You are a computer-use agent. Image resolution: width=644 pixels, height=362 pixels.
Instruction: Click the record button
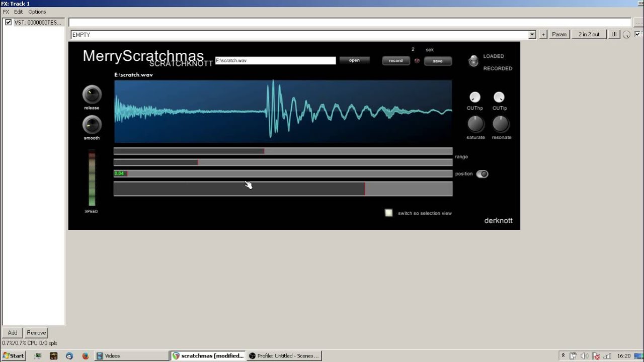click(x=396, y=61)
